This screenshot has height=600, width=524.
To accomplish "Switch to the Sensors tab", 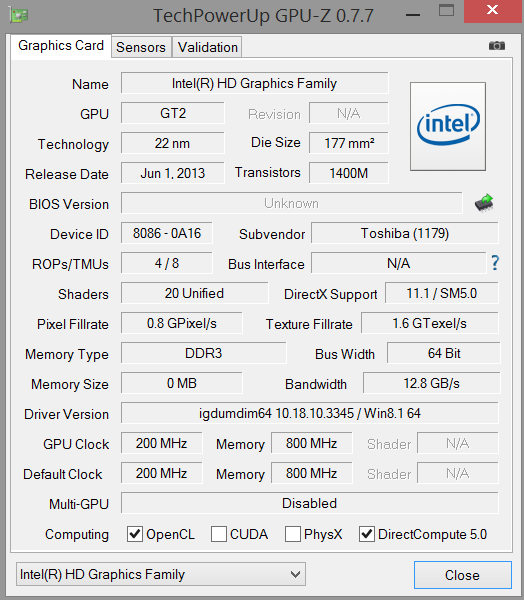I will coord(141,47).
